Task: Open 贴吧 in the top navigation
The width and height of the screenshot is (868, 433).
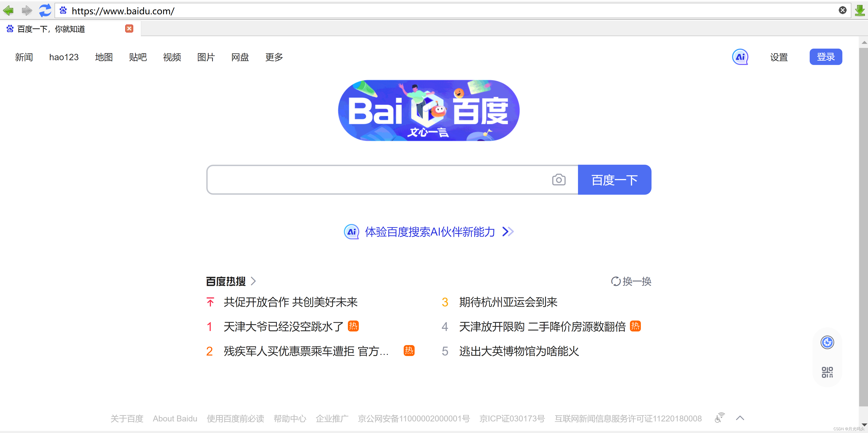Action: click(138, 57)
